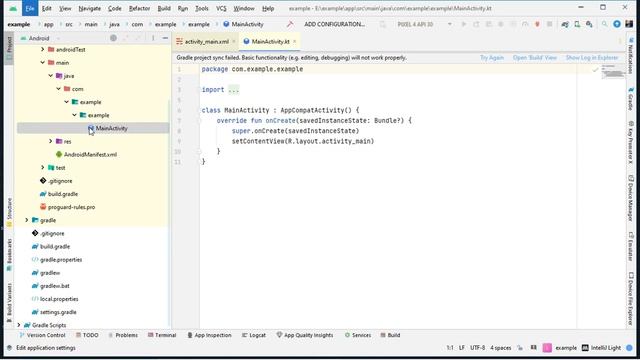Open the Gradle side panel

[631, 98]
